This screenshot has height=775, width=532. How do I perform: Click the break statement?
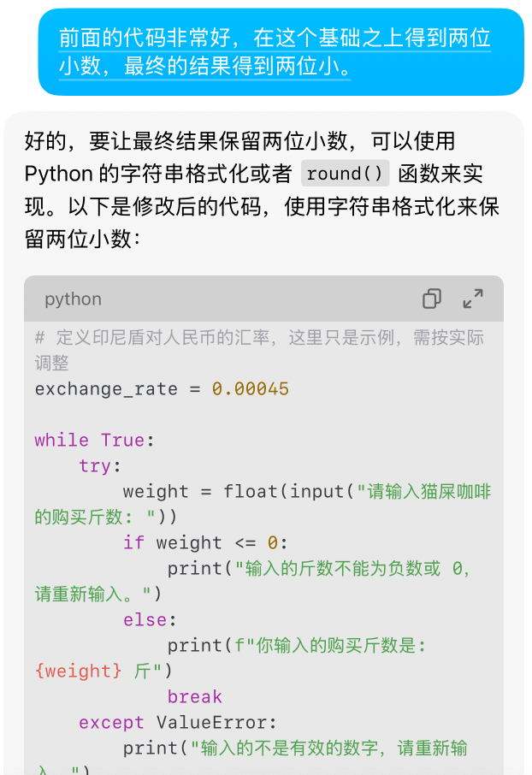coord(194,697)
